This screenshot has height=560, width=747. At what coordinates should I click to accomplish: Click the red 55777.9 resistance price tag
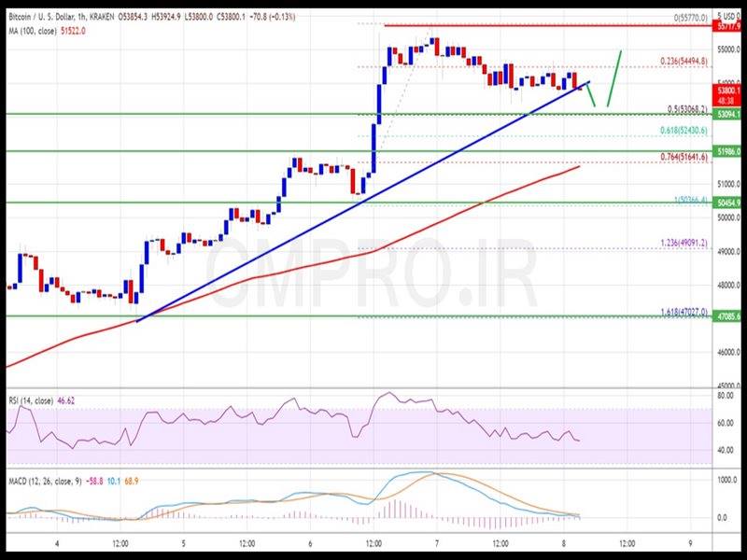(729, 26)
